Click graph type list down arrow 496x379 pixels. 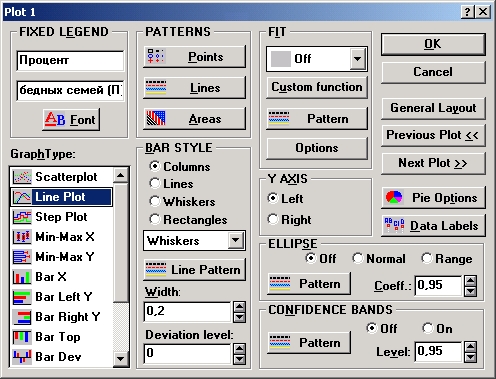[120, 359]
